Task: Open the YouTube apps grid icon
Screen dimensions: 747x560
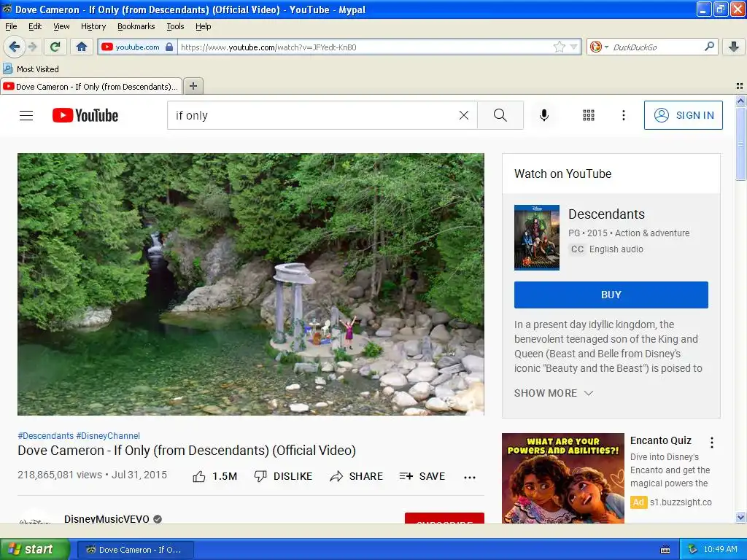Action: pyautogui.click(x=589, y=115)
